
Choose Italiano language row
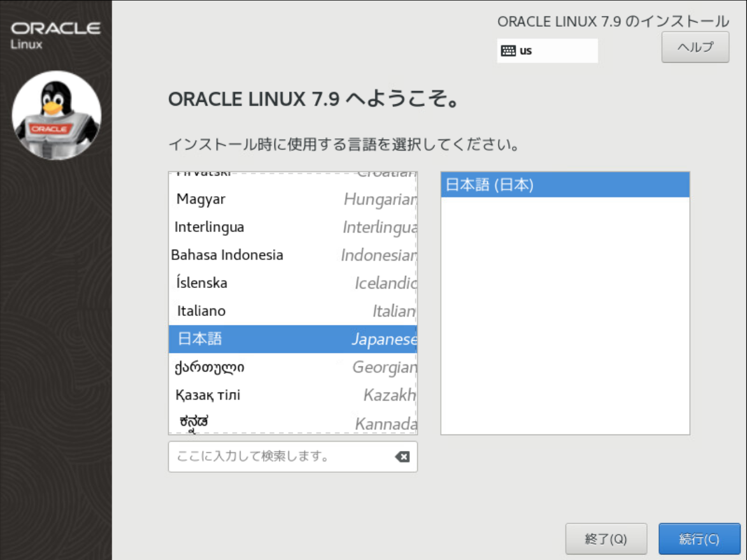click(292, 311)
